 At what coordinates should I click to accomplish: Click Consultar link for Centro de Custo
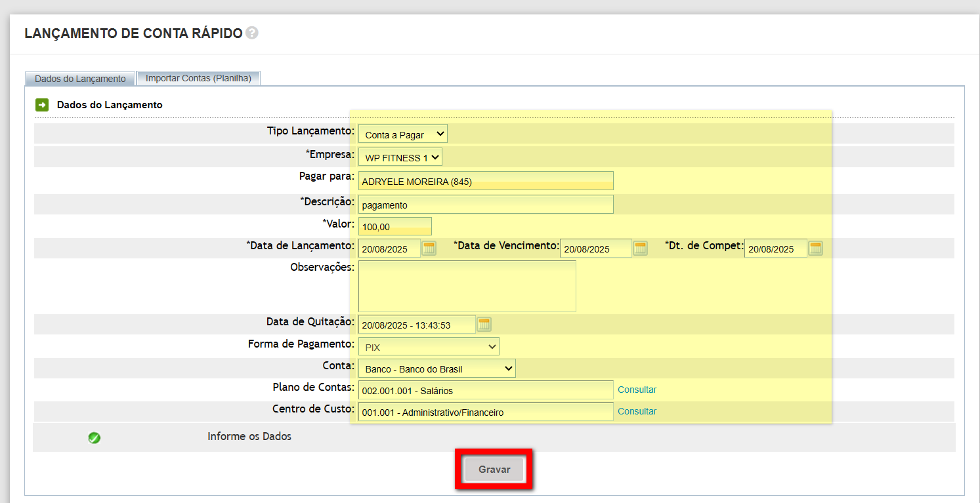coord(637,411)
